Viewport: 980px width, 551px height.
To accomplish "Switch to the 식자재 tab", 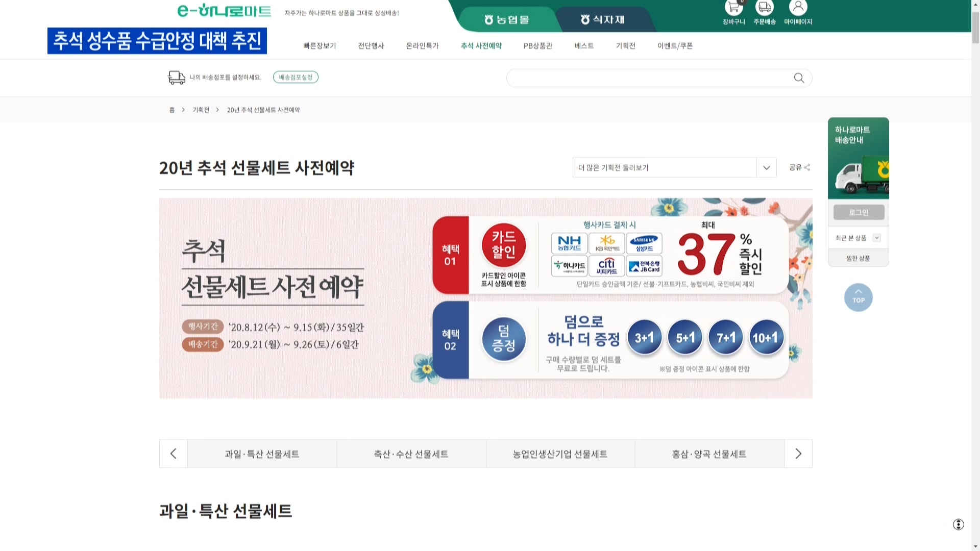I will click(x=602, y=20).
